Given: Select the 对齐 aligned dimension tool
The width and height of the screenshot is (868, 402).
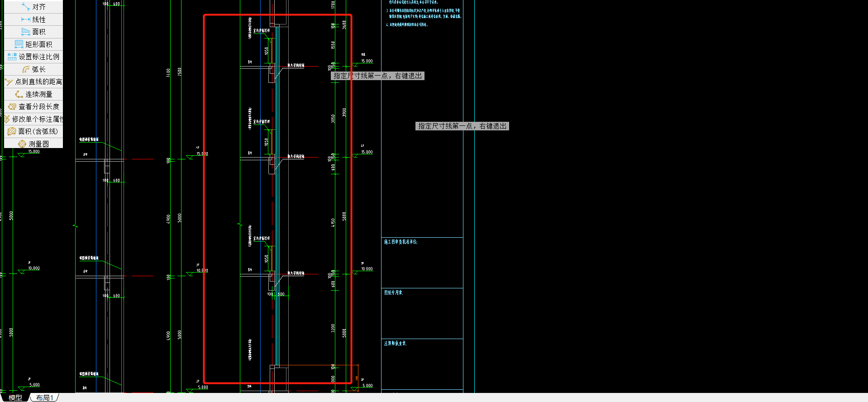Looking at the screenshot, I should (x=33, y=7).
